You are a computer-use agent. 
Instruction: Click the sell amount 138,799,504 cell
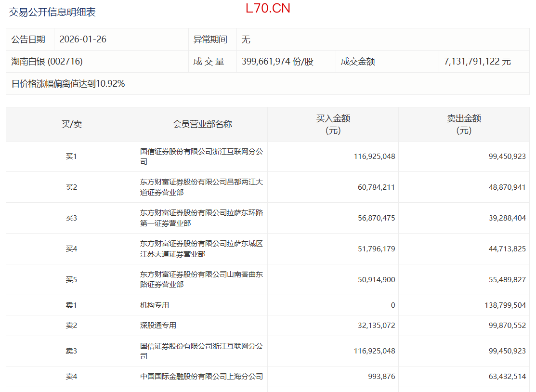pyautogui.click(x=501, y=305)
